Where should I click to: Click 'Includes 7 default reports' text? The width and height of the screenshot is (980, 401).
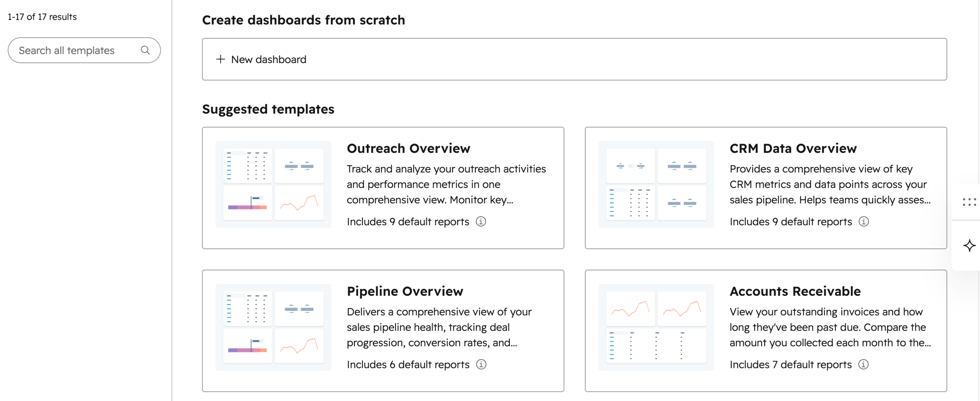(x=791, y=364)
